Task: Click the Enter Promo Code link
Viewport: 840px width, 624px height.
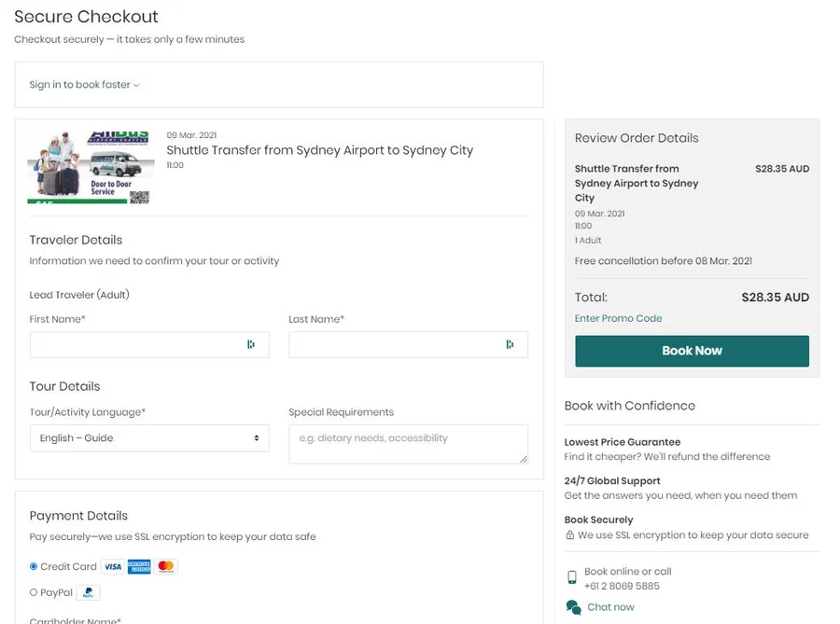Action: click(x=618, y=318)
